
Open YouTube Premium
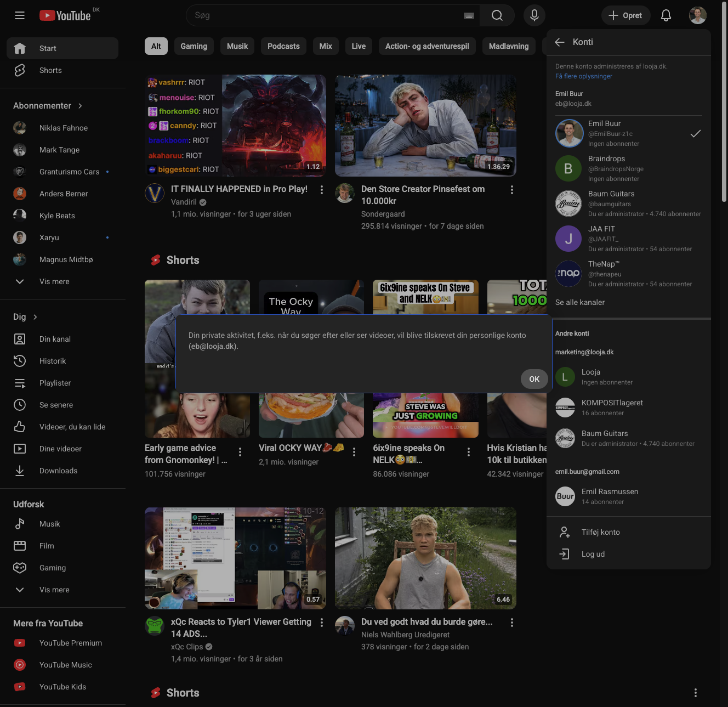[x=62, y=643]
